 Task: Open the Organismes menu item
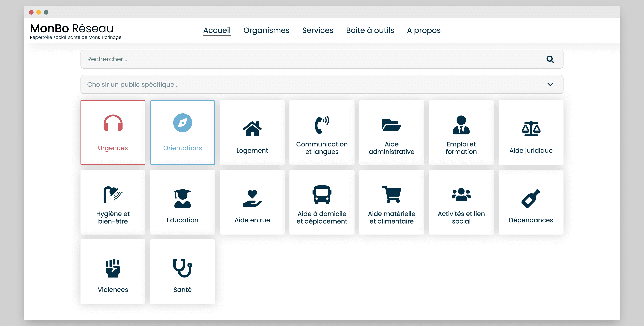(x=266, y=30)
